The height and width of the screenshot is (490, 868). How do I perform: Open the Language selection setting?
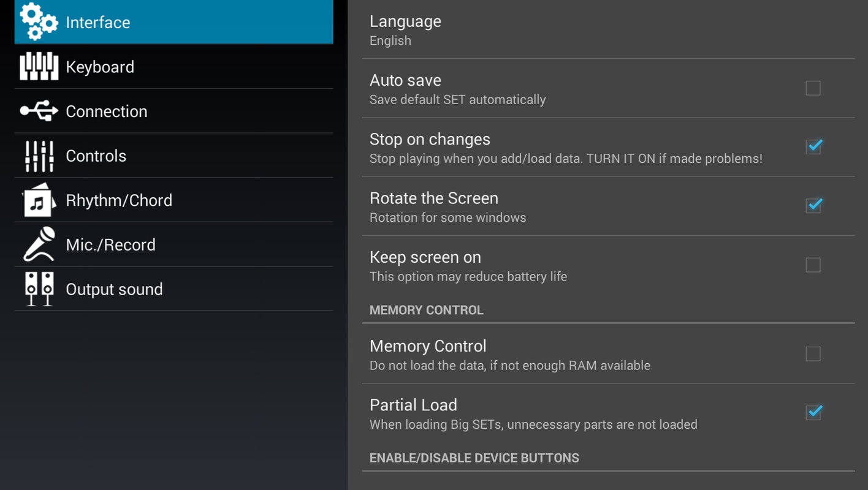(405, 29)
